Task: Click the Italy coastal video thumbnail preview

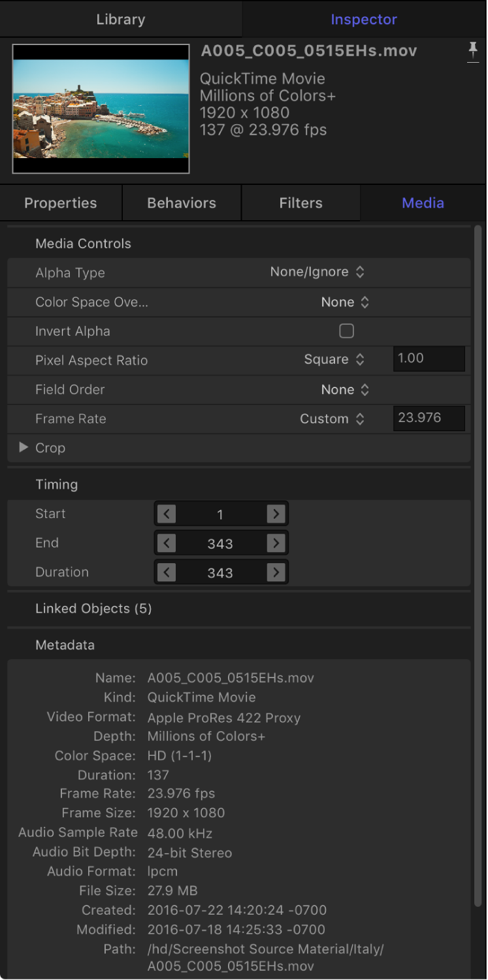Action: click(x=101, y=108)
